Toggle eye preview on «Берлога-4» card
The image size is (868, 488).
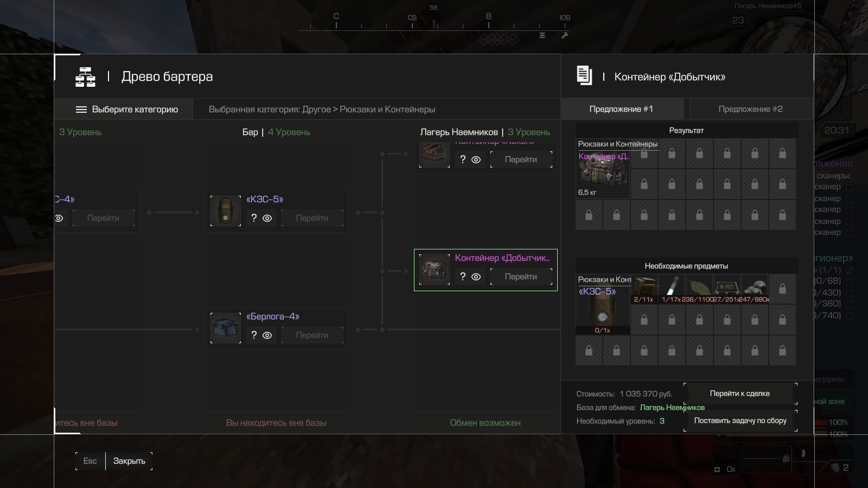[x=267, y=335]
